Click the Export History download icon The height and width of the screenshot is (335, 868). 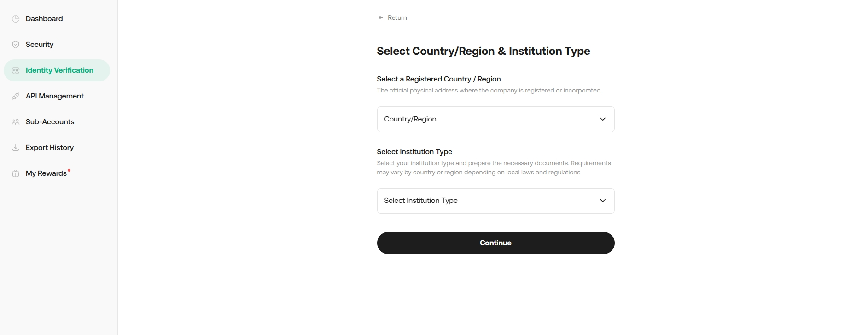click(x=16, y=148)
